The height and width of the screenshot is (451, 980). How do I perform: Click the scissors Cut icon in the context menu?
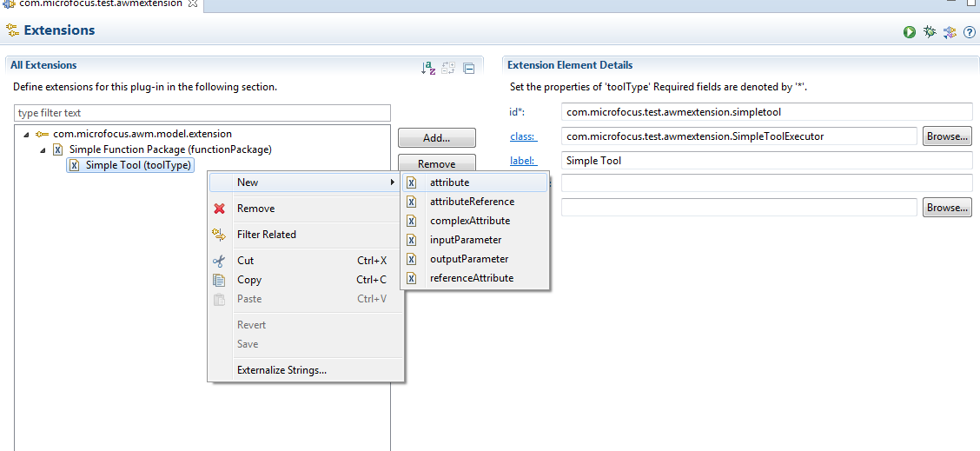tap(220, 261)
